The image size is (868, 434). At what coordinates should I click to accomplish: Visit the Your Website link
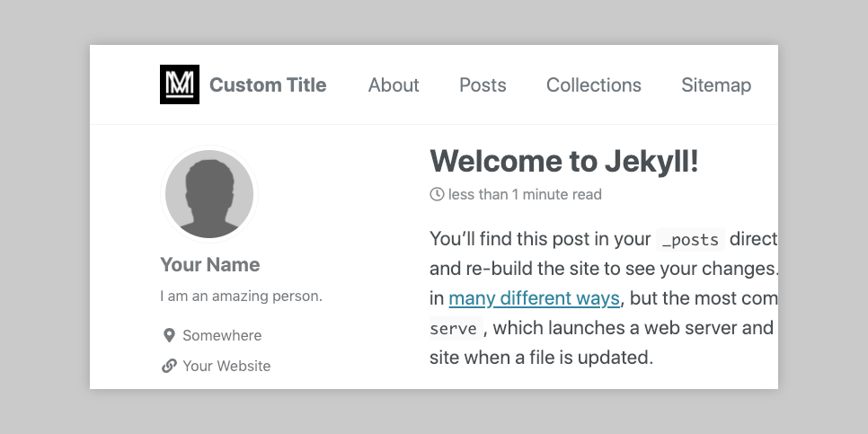pos(226,366)
